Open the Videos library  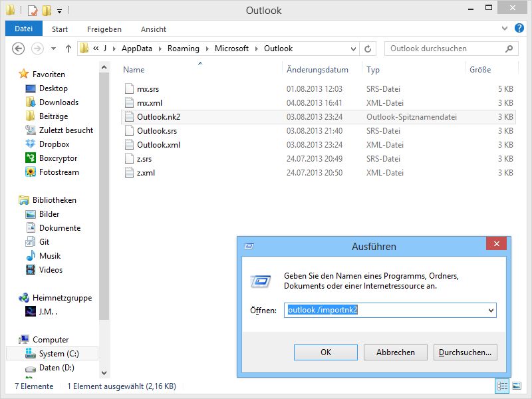(x=51, y=270)
